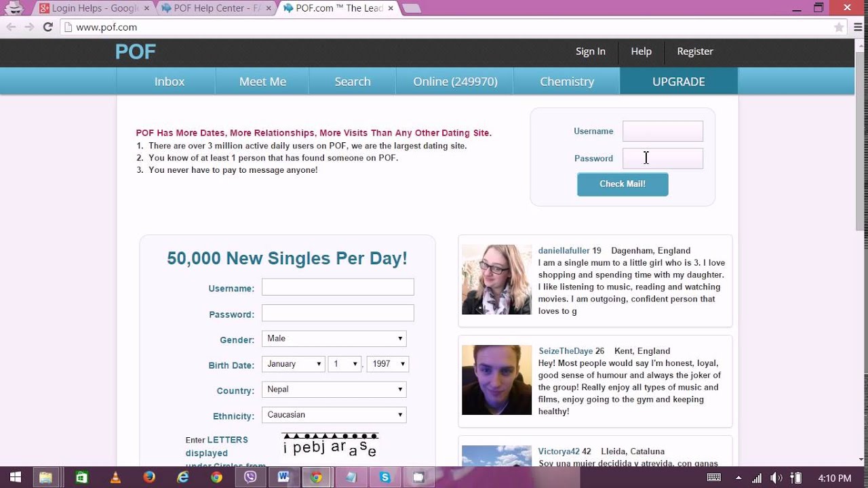Open the touch keyboard tray icon
Viewport: 868px width, 488px height.
tap(714, 478)
